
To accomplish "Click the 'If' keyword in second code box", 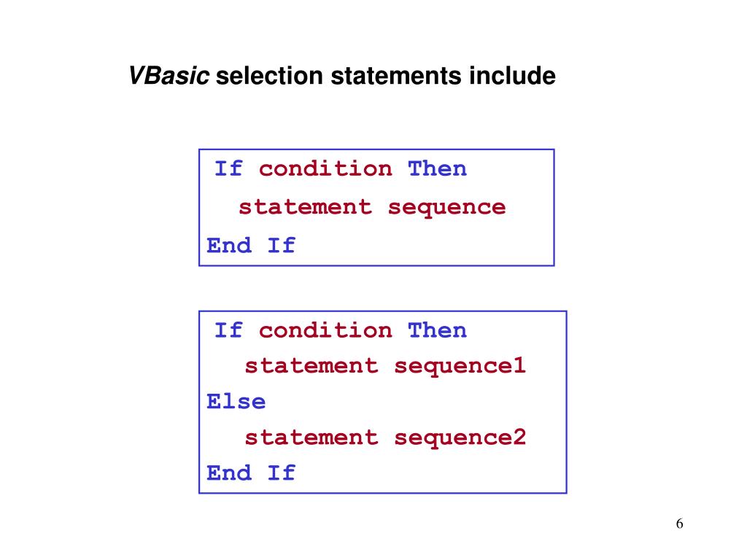I will click(228, 330).
